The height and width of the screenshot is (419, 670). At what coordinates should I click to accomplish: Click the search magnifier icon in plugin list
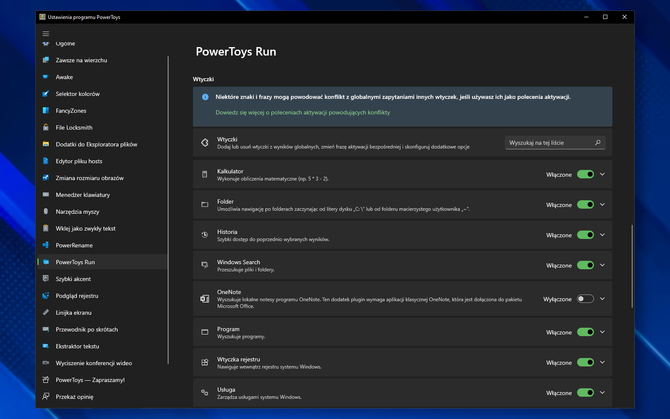click(x=598, y=143)
